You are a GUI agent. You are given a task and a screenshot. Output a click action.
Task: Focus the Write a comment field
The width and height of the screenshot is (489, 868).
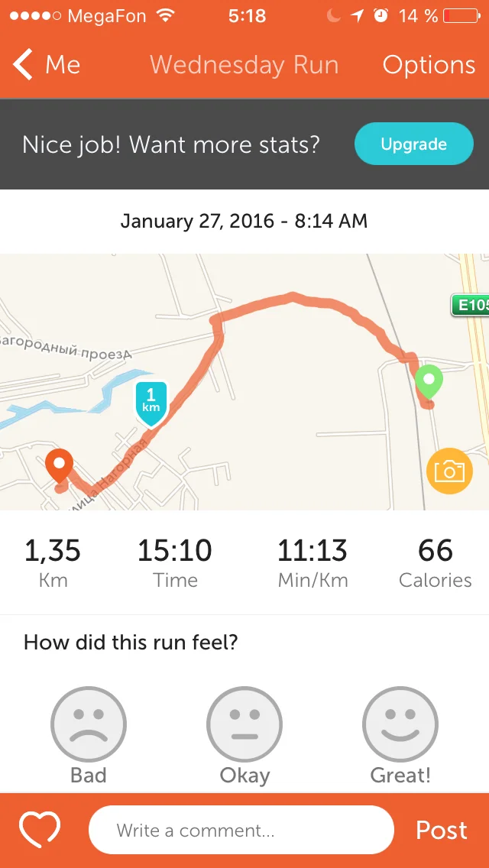(x=241, y=830)
